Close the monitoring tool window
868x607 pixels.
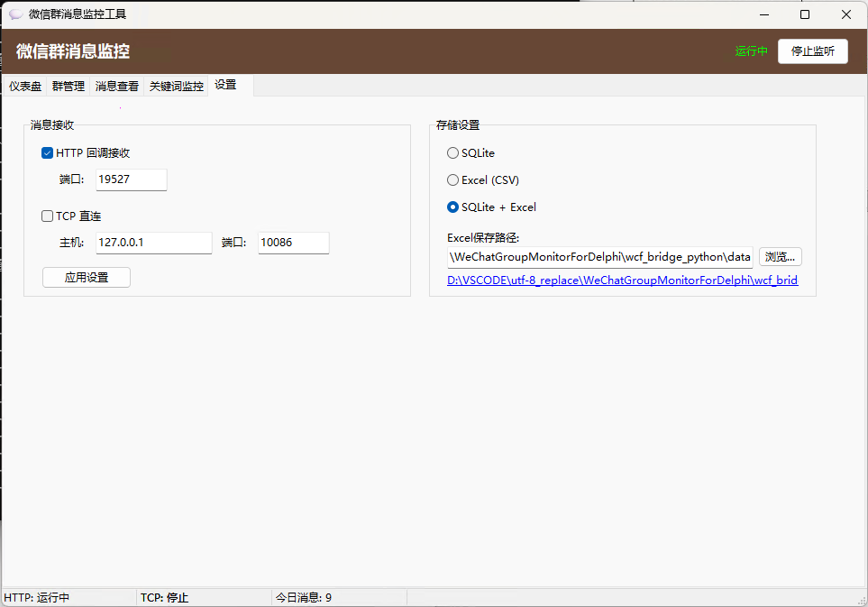[x=846, y=14]
